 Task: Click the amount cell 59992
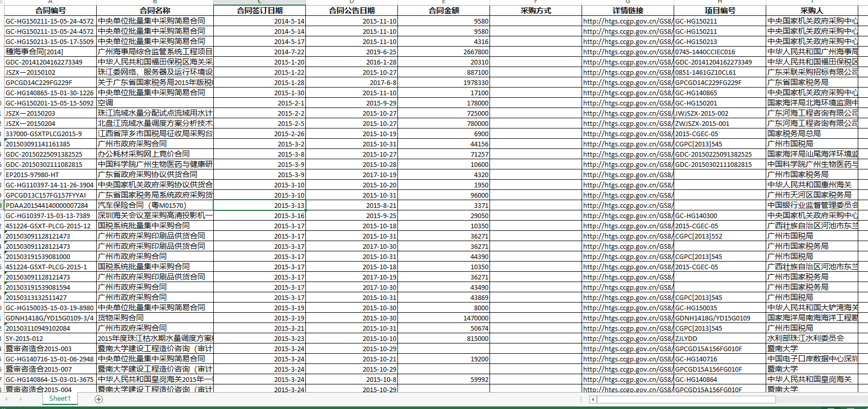click(443, 379)
